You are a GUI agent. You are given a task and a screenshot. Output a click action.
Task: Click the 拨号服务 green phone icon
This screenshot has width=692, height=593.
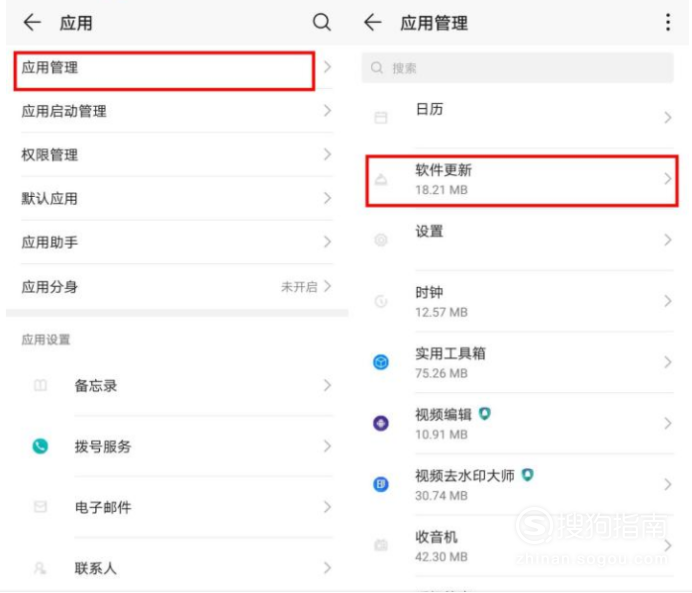40,446
